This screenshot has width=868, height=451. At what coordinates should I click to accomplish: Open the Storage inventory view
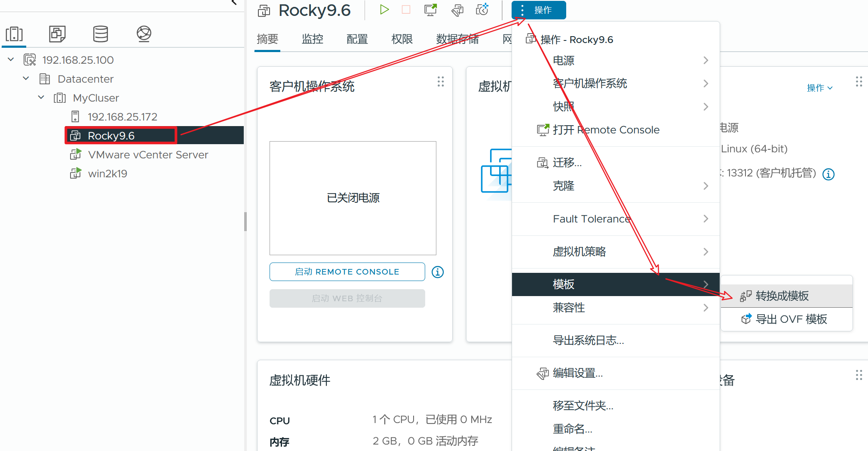(x=100, y=34)
